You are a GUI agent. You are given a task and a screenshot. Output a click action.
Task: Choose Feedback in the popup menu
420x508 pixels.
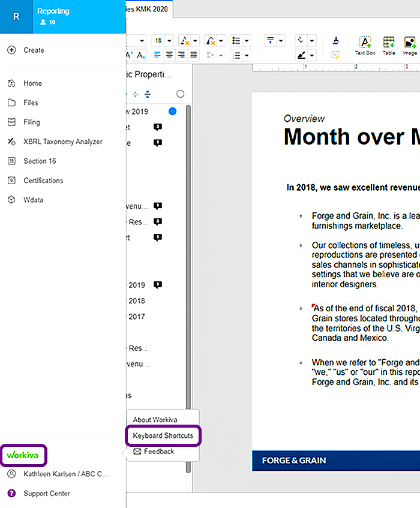click(154, 451)
